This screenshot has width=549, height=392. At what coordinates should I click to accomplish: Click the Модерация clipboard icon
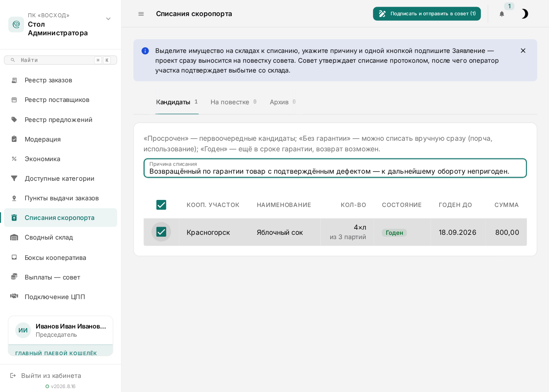tap(14, 139)
